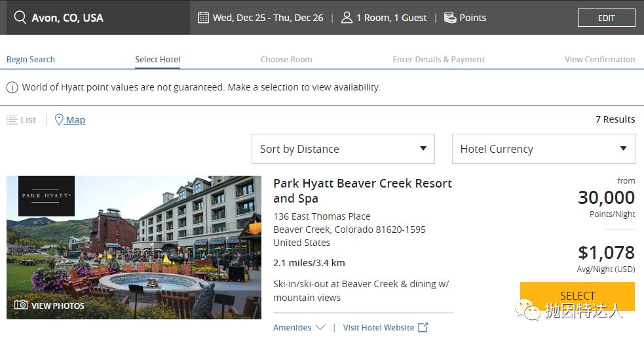
Task: Click the yellow SELECT button
Action: pyautogui.click(x=577, y=296)
